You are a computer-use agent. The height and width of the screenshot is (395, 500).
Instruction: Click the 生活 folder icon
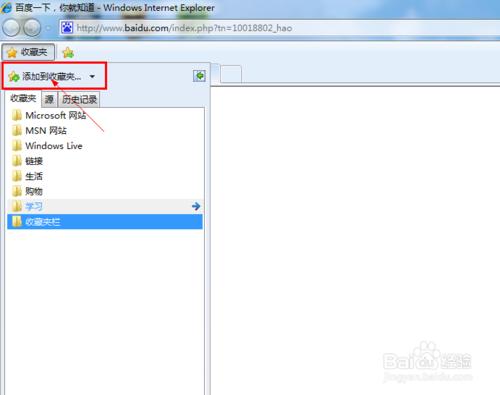(17, 176)
